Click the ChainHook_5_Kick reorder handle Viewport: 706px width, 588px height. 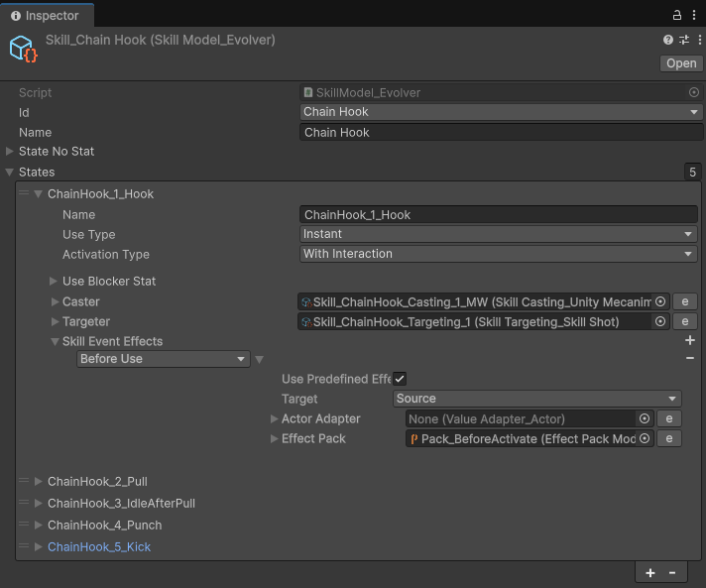(24, 546)
